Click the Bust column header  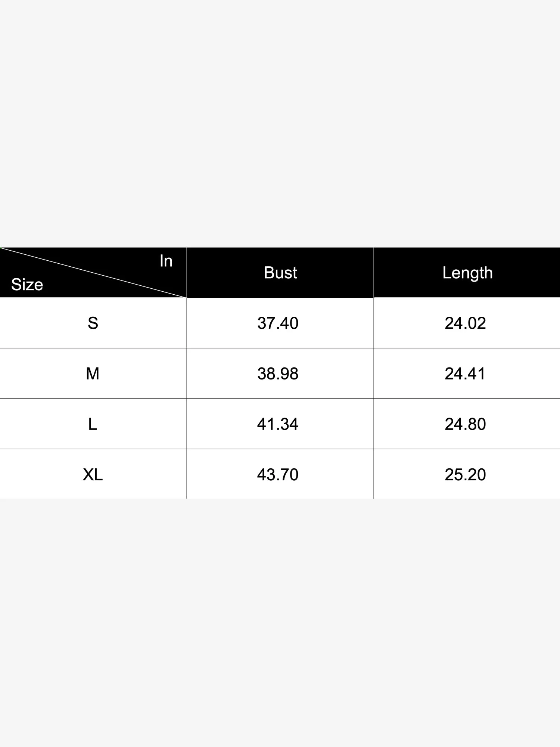[280, 273]
